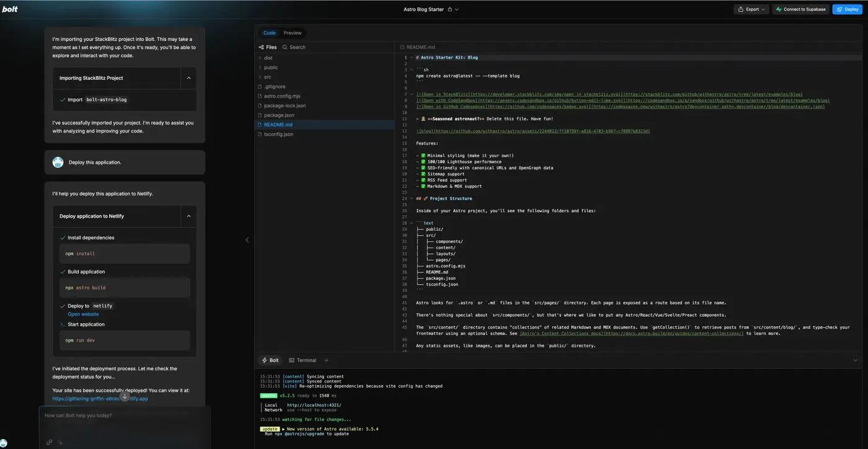The image size is (868, 449).
Task: Collapse the chat panel with left chevron
Action: [x=247, y=240]
